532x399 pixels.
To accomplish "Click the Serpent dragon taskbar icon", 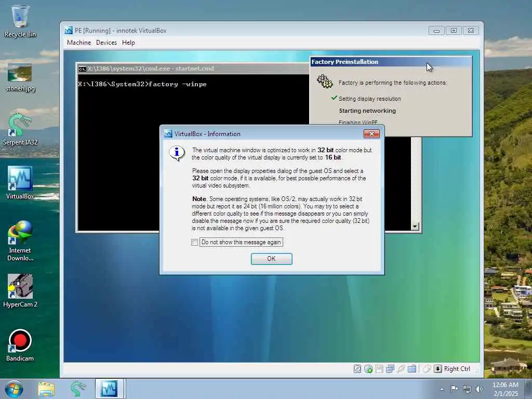I will (78, 389).
